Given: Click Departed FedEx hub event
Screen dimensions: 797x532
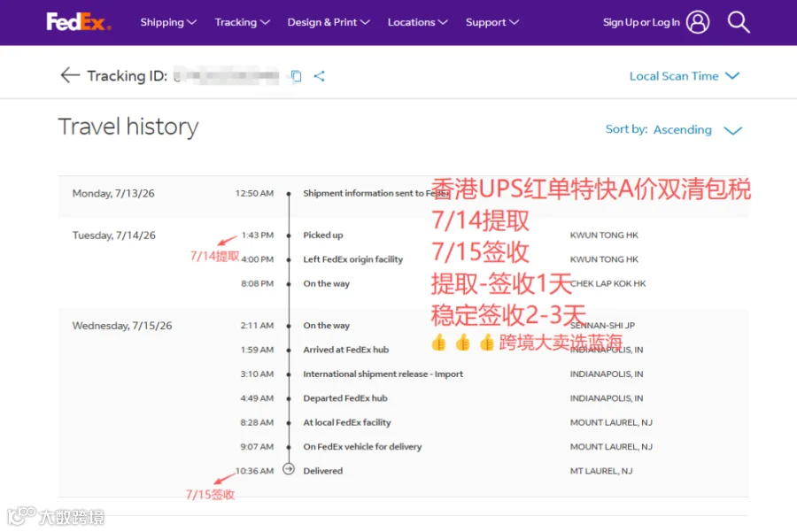Looking at the screenshot, I should click(x=345, y=398).
